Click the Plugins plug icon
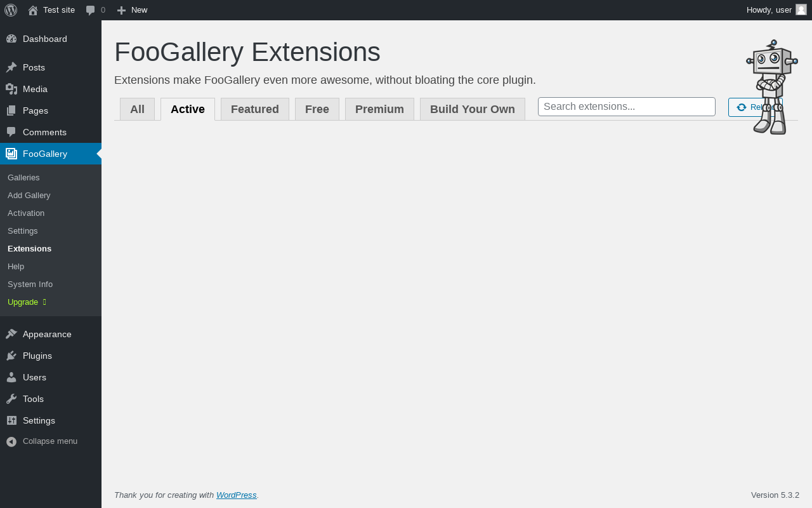The image size is (812, 508). [x=11, y=356]
